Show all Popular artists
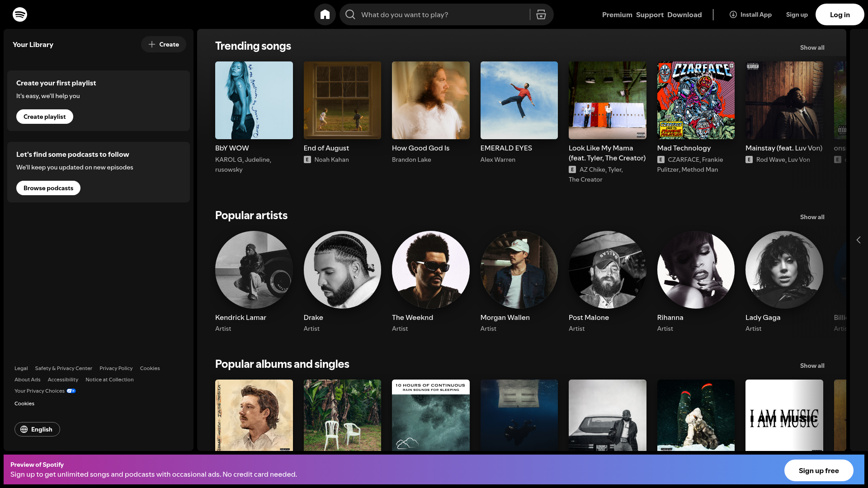This screenshot has height=488, width=868. 812,217
